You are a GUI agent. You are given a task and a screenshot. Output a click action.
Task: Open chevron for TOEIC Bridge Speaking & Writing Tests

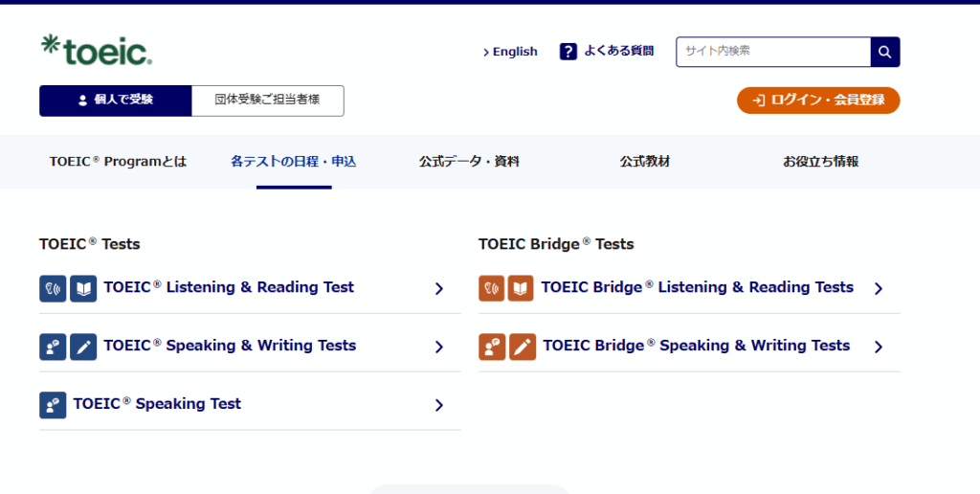tap(879, 348)
